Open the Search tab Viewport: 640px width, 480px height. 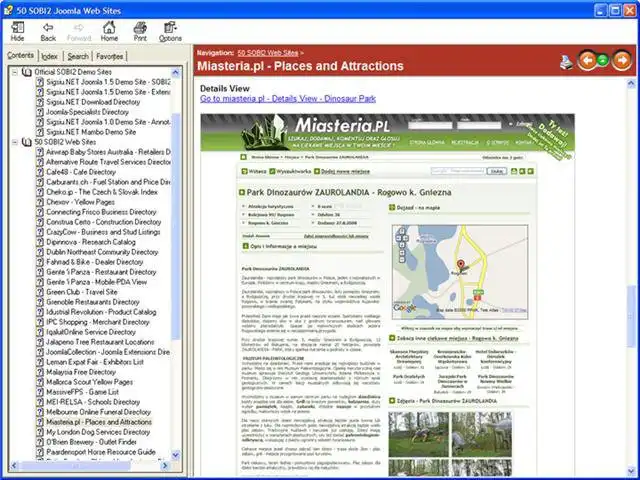78,56
